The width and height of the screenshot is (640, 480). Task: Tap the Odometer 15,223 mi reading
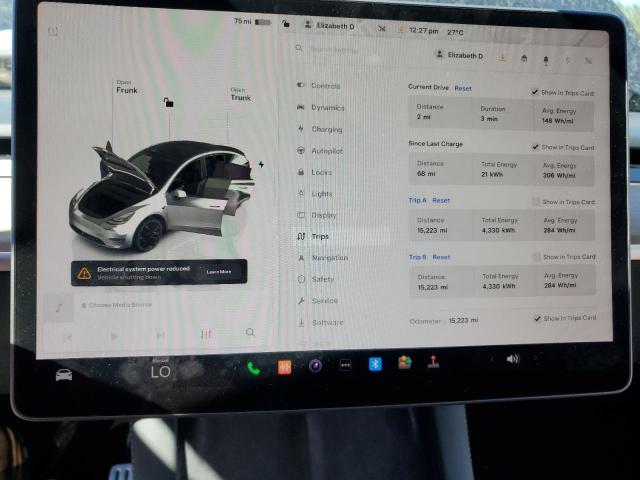tap(444, 321)
